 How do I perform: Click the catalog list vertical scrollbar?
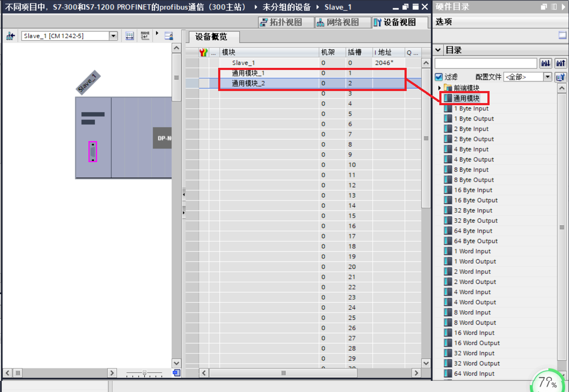(562, 227)
